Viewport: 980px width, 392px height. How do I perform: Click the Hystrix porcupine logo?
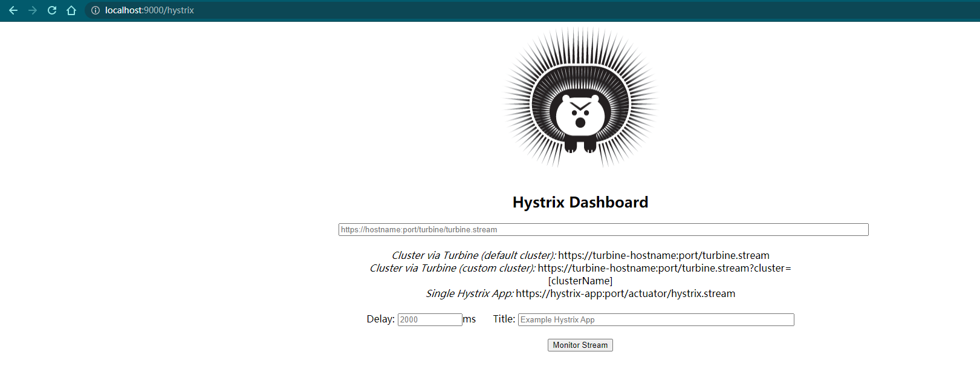(x=580, y=97)
